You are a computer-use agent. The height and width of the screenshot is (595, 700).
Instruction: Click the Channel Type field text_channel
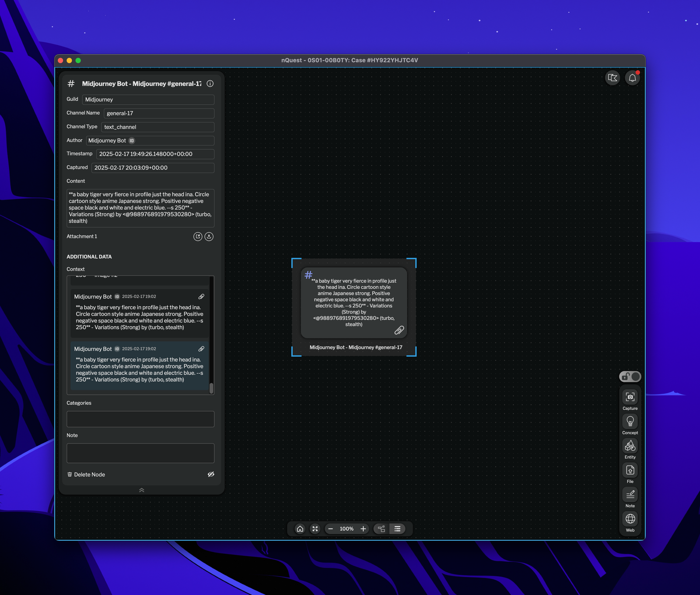coord(157,127)
